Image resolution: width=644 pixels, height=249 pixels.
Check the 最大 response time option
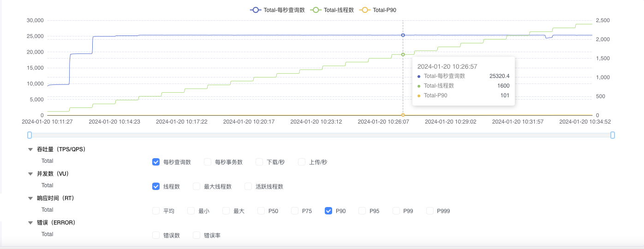[x=226, y=211]
